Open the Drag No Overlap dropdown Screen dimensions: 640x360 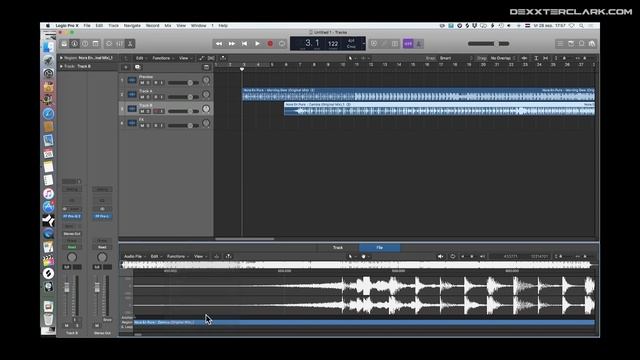[x=502, y=58]
